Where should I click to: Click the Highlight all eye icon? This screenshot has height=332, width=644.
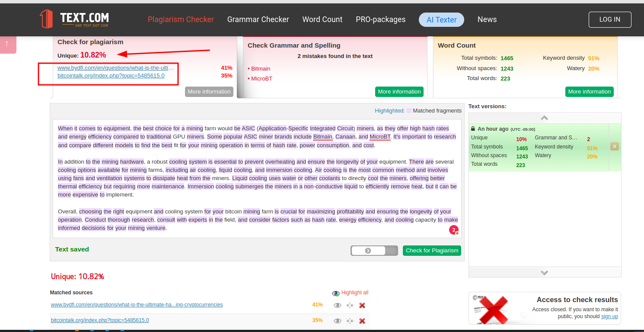(336, 293)
